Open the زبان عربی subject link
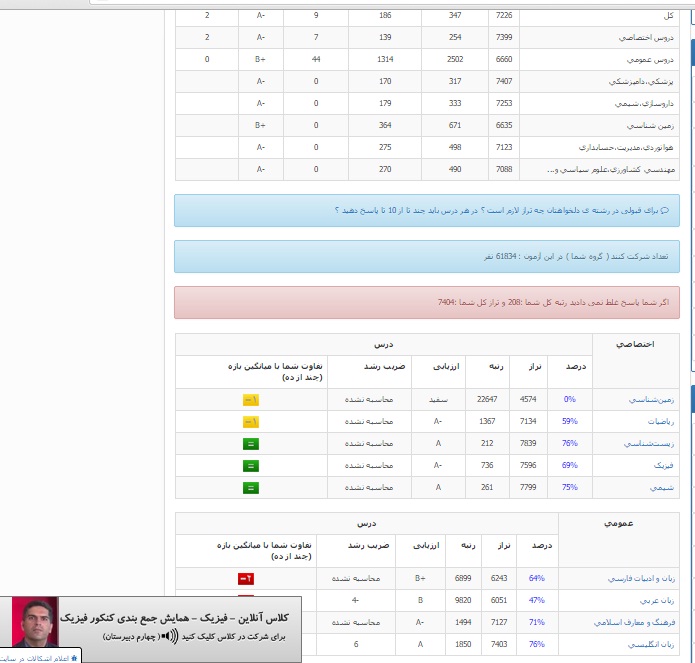This screenshot has width=695, height=663. [x=657, y=601]
